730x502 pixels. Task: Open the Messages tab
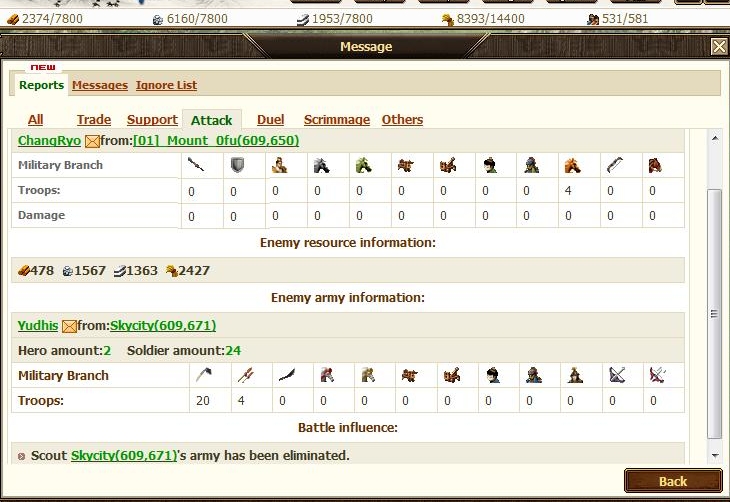[100, 85]
